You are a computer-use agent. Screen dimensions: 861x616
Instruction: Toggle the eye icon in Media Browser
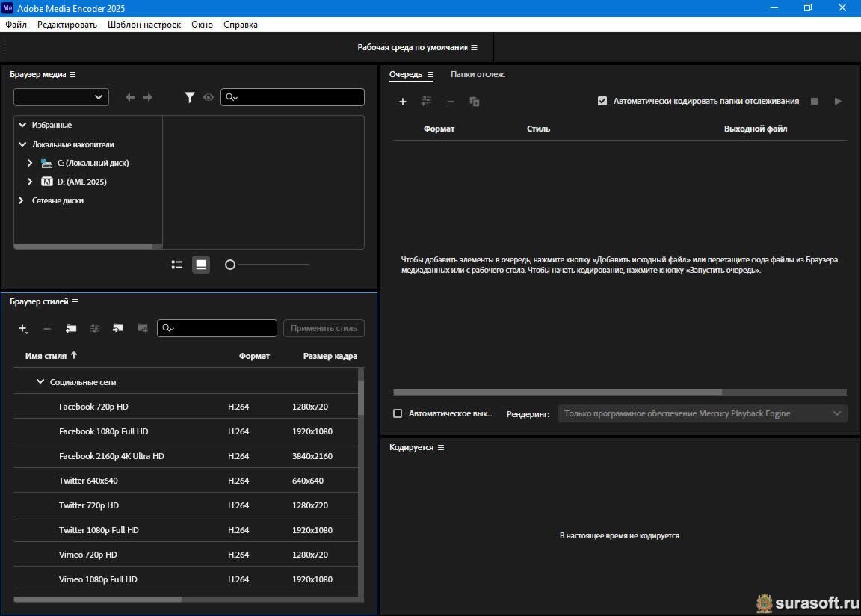pyautogui.click(x=208, y=97)
